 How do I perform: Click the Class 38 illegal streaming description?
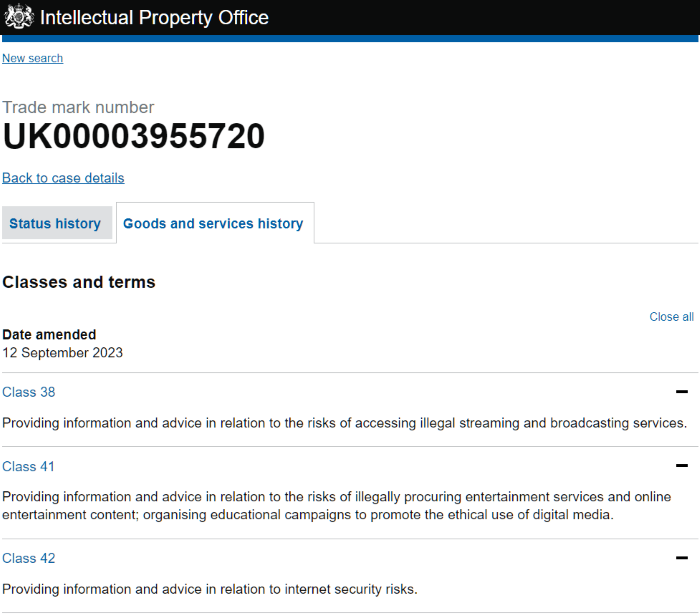click(x=344, y=423)
